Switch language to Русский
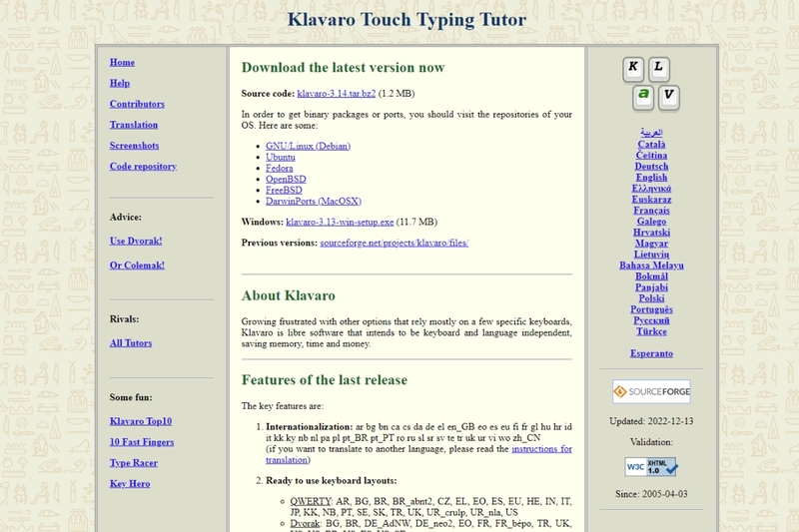This screenshot has height=532, width=799. pos(651,320)
